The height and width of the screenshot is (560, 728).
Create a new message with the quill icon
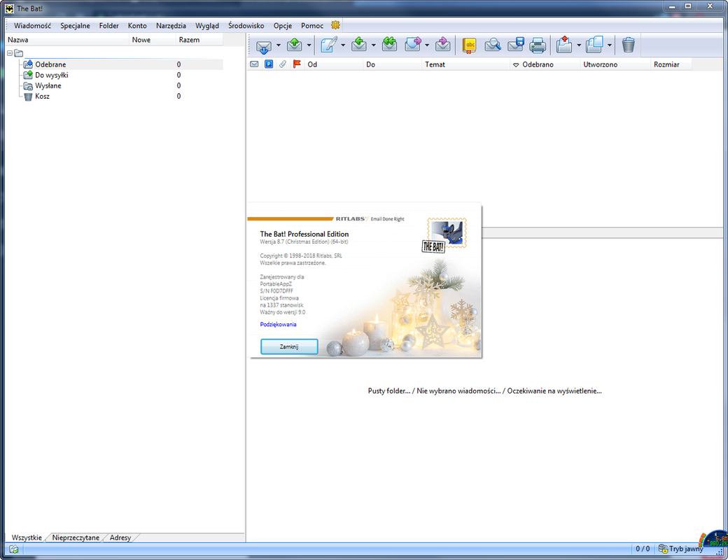click(x=329, y=45)
